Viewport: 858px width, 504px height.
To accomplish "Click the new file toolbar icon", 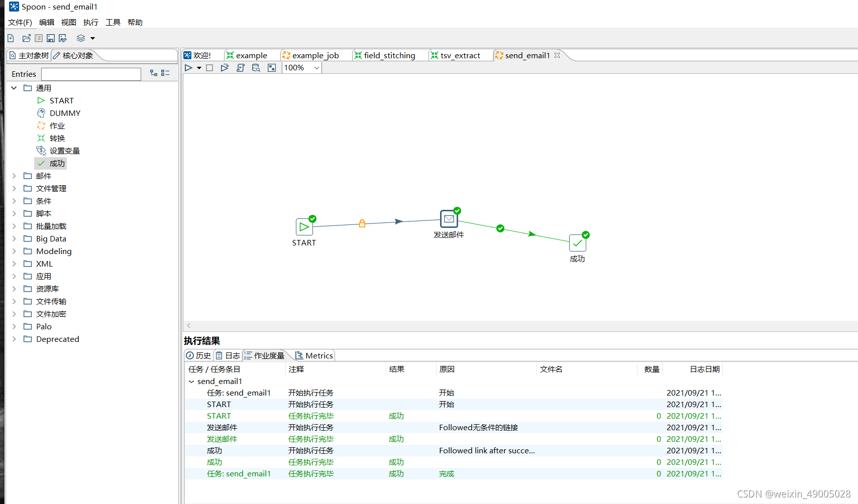I will 11,38.
